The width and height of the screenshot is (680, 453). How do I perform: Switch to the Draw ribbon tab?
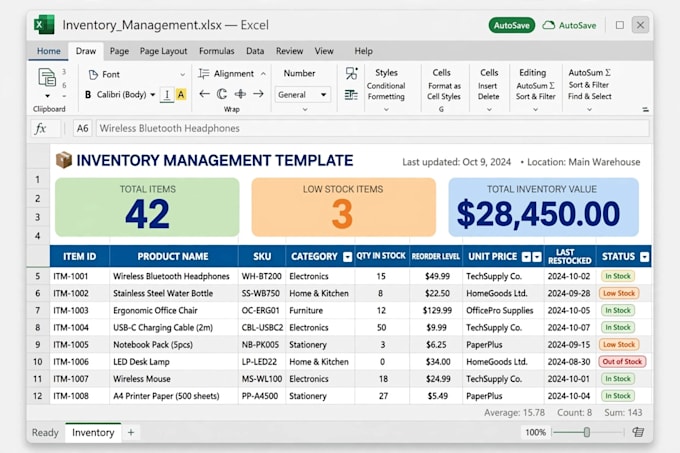tap(86, 51)
